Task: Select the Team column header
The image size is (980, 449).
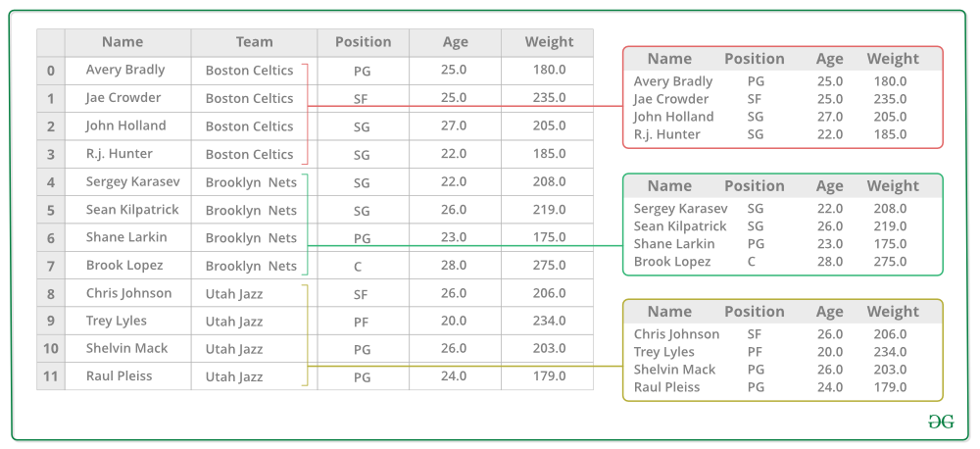Action: (x=255, y=42)
